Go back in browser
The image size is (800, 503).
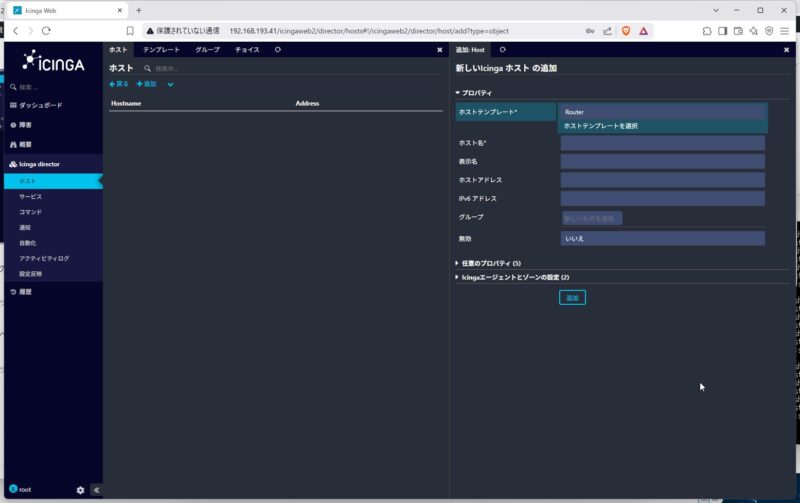[x=15, y=31]
